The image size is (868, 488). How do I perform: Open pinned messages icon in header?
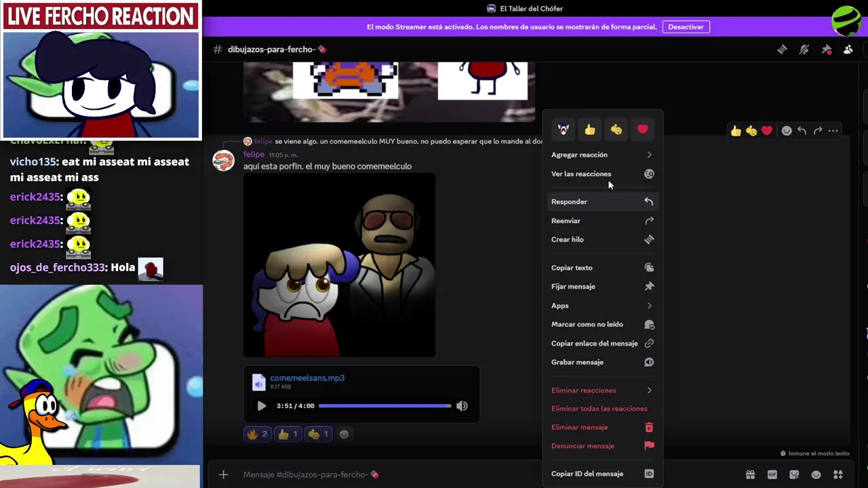coord(826,49)
